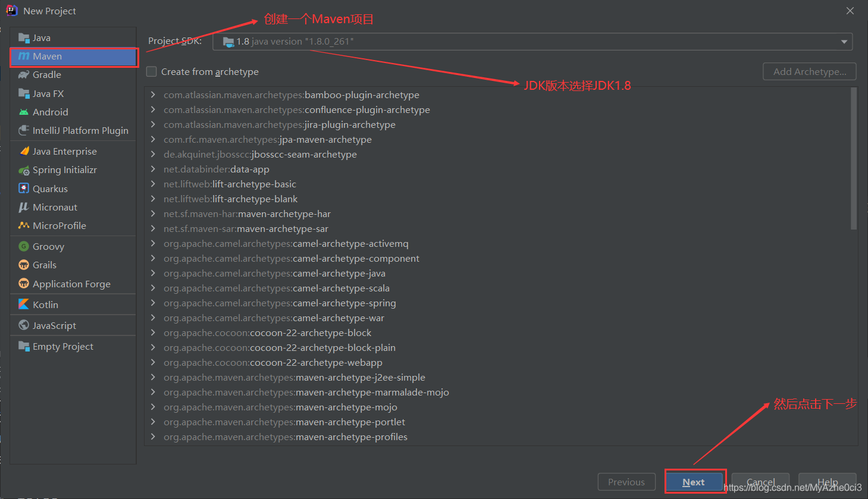The height and width of the screenshot is (499, 868).
Task: Choose the Kotlin K icon
Action: pos(24,305)
